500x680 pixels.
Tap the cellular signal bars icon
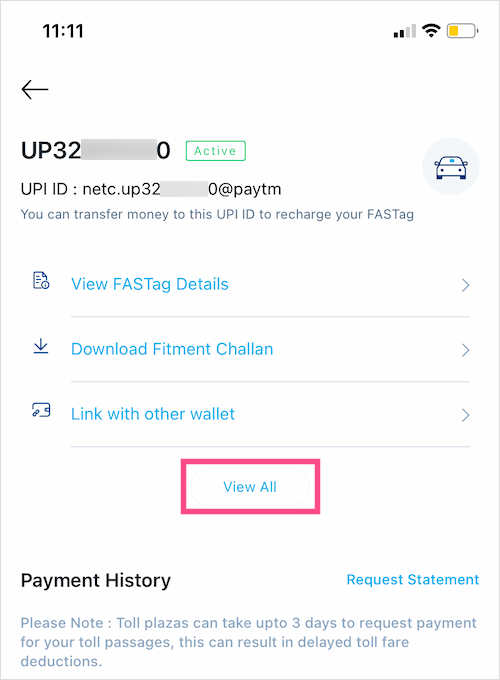405,31
